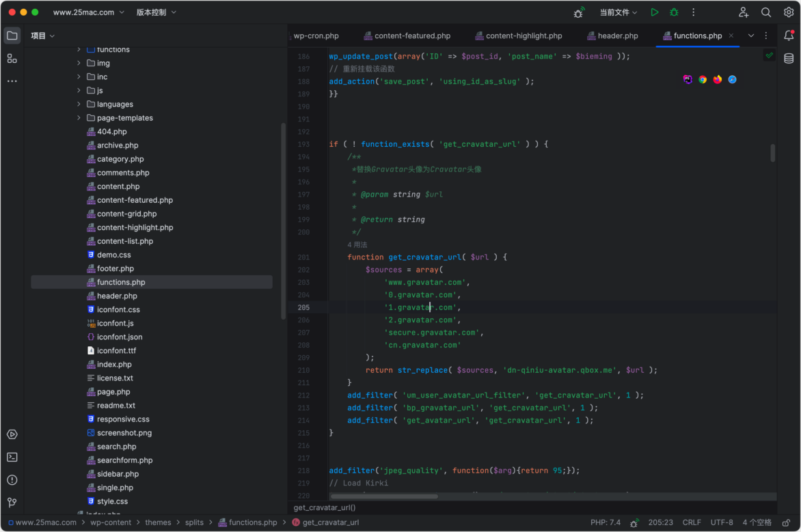Viewport: 801px width, 532px height.
Task: Open the 当前文件 run configuration dropdown
Action: (x=618, y=12)
